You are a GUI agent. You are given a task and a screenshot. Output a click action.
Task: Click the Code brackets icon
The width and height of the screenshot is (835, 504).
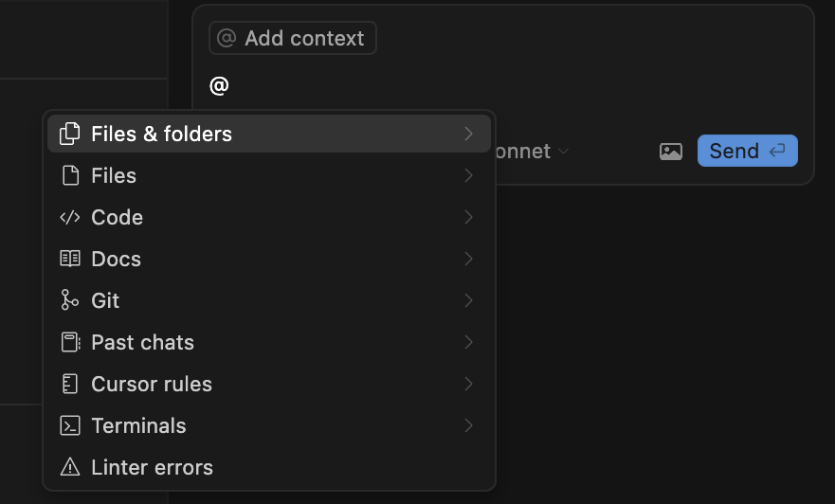click(69, 217)
